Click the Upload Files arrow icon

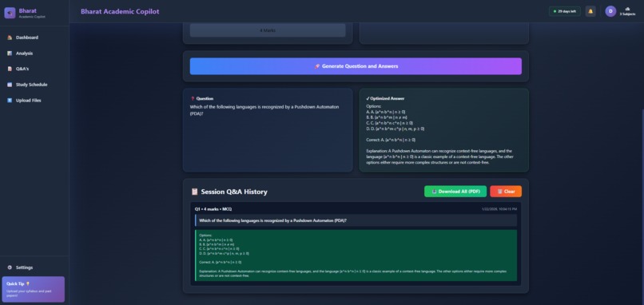coord(10,100)
